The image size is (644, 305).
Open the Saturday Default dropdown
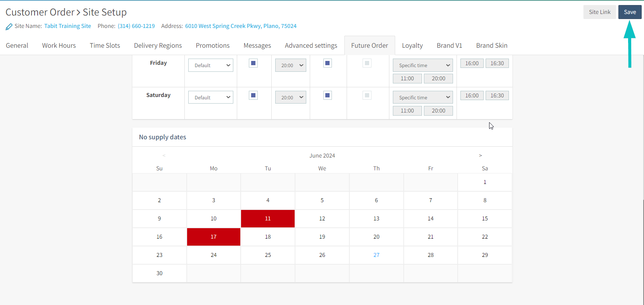pyautogui.click(x=211, y=97)
